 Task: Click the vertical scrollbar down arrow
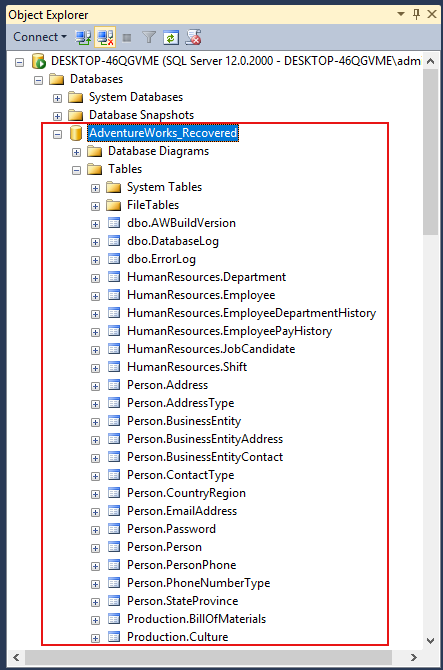point(431,641)
